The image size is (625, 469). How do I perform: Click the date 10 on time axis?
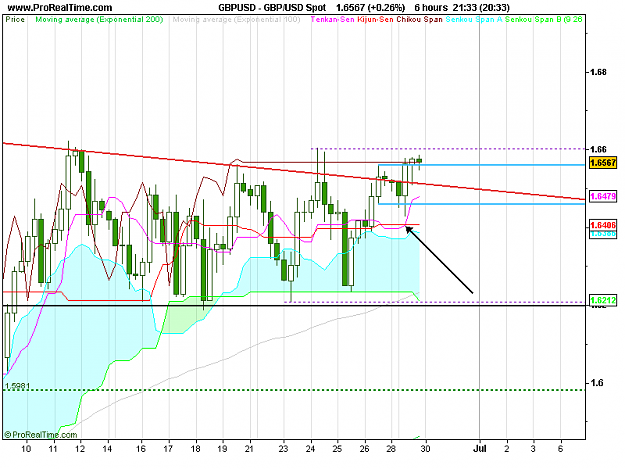(x=26, y=449)
